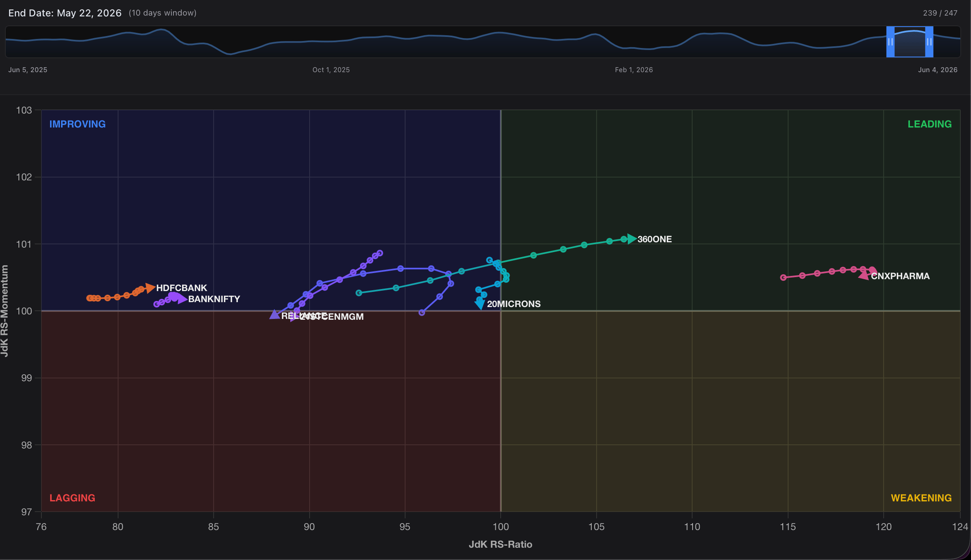Click the Jun 4, 2026 timeline date
The height and width of the screenshot is (560, 971).
point(938,70)
